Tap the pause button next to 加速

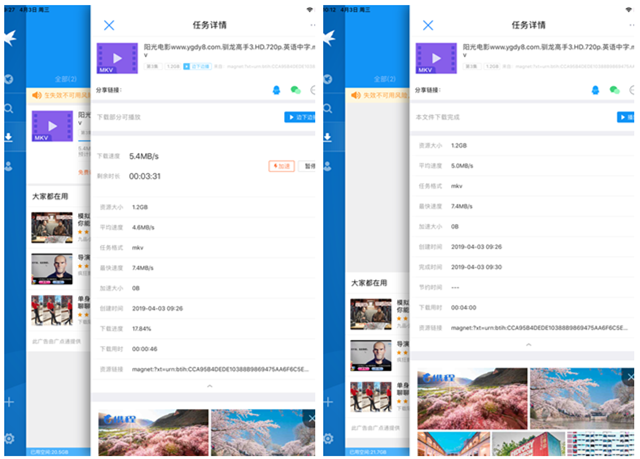pos(307,166)
